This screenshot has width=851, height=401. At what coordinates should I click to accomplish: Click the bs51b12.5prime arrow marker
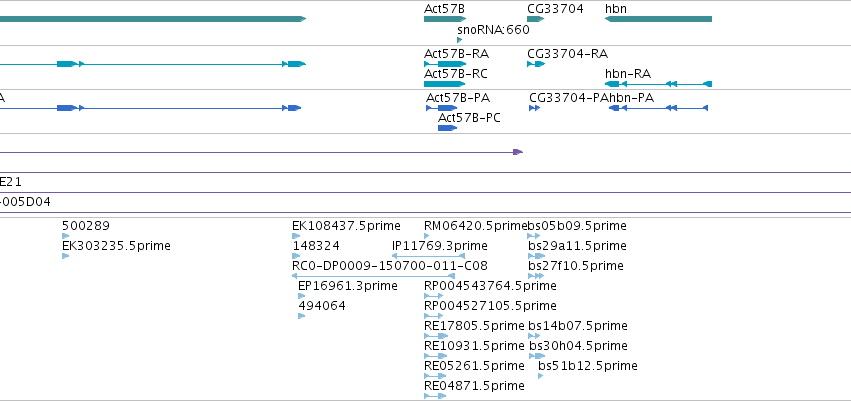(x=541, y=376)
